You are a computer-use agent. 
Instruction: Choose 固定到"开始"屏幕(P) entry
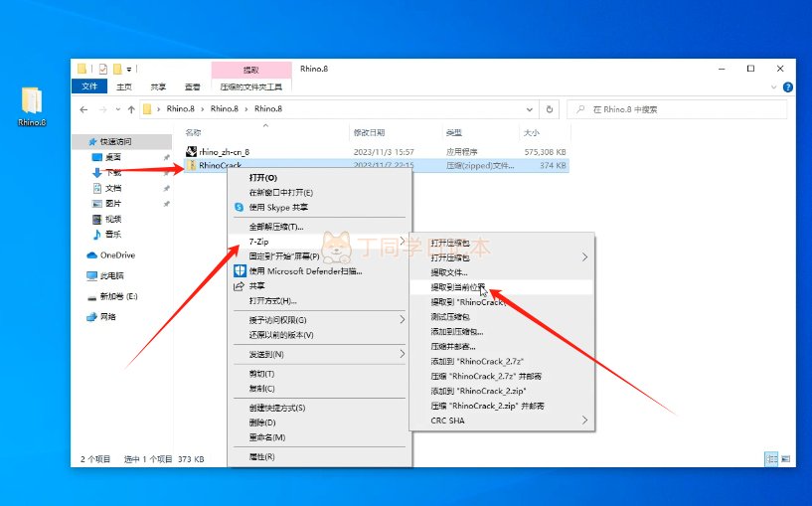319,255
